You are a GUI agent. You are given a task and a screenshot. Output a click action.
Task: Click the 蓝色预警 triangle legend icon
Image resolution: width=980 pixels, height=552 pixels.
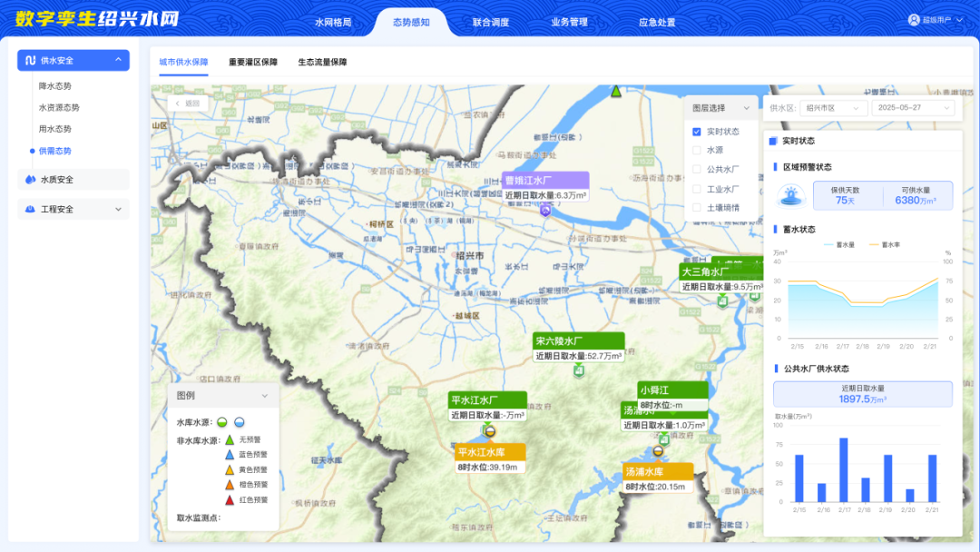(x=230, y=455)
